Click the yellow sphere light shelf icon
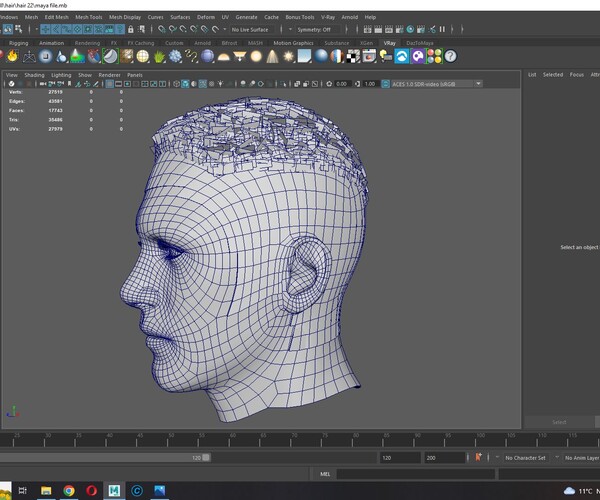600x500 pixels. [x=256, y=57]
